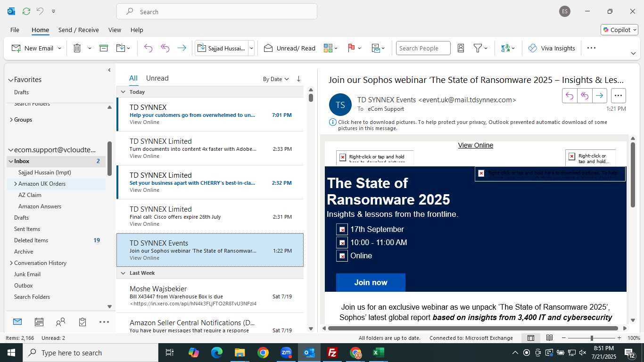Click the Send/Receive sync icon in title bar
Screen dimensions: 644x362
[26, 11]
